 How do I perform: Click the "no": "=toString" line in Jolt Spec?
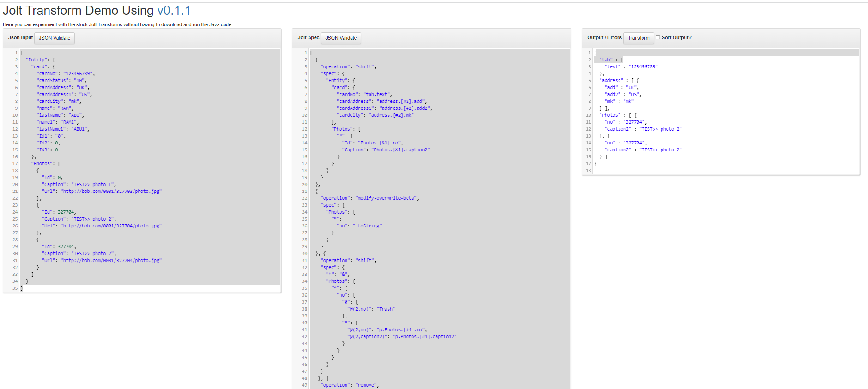(x=359, y=226)
